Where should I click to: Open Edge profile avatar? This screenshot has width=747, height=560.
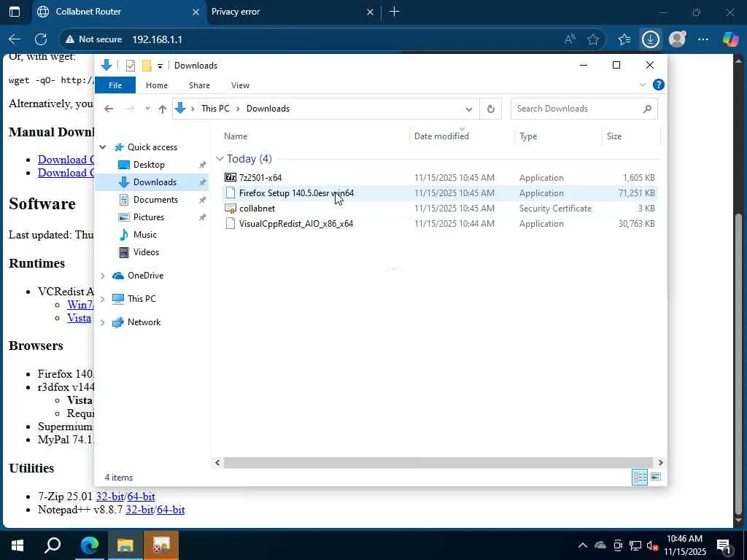(677, 39)
